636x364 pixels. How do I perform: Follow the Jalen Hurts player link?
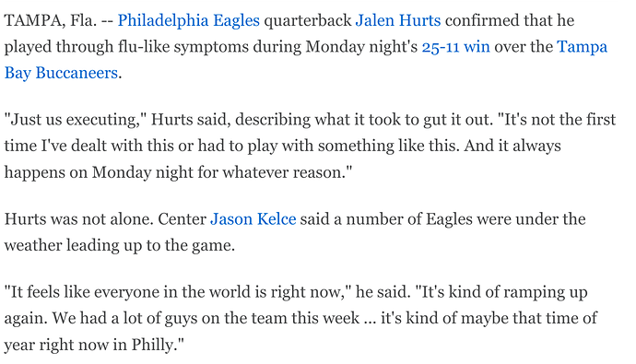[398, 20]
